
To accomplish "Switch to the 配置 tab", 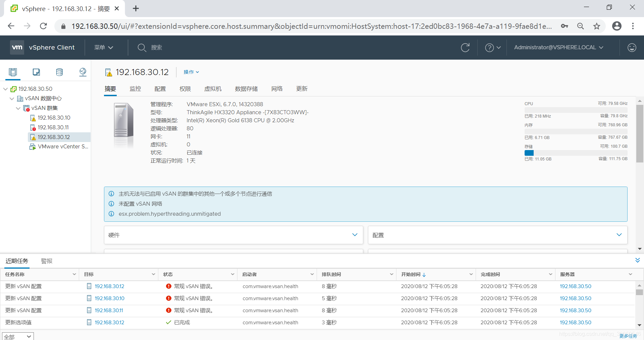I will [160, 89].
